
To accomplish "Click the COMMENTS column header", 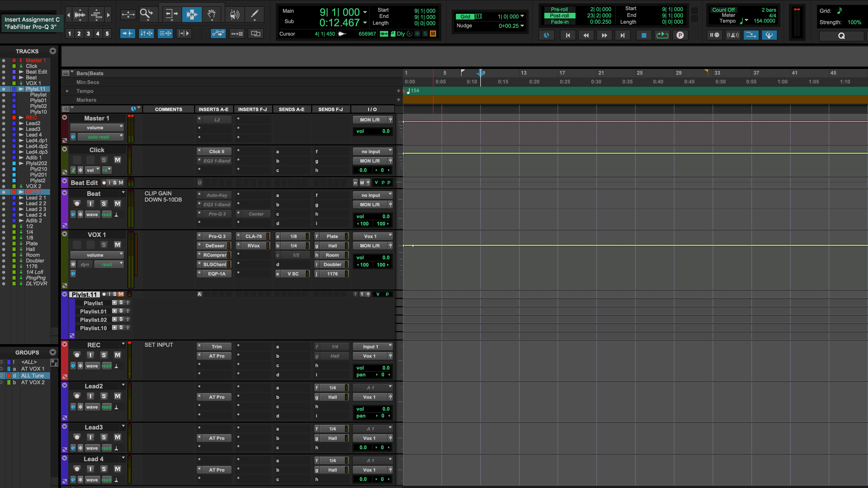I will pyautogui.click(x=169, y=109).
